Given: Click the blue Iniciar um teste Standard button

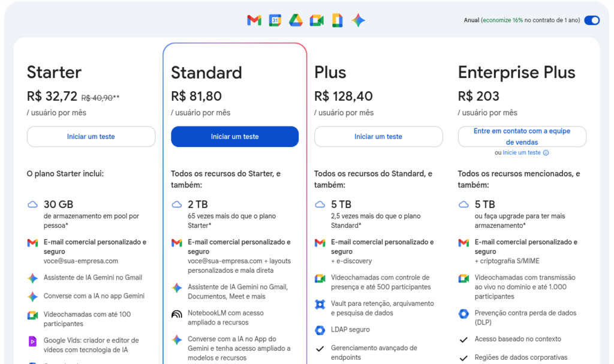Looking at the screenshot, I should pos(234,136).
